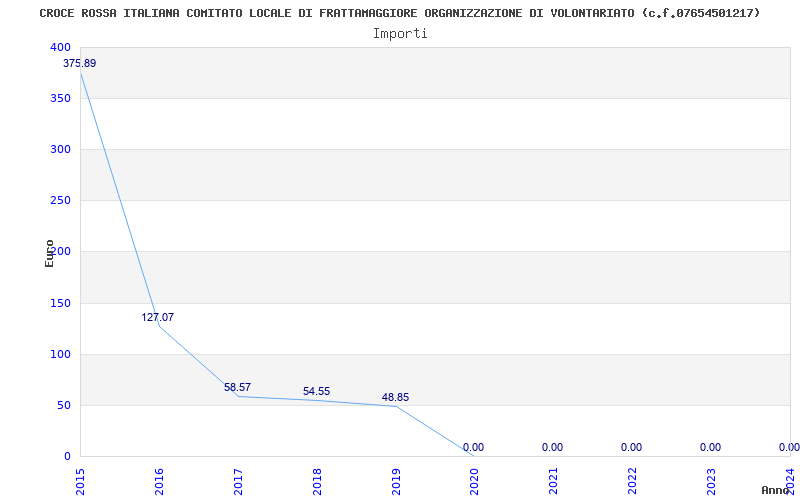
Task: Click the chart title with codice fiscale 07654501217
Action: pos(399,13)
